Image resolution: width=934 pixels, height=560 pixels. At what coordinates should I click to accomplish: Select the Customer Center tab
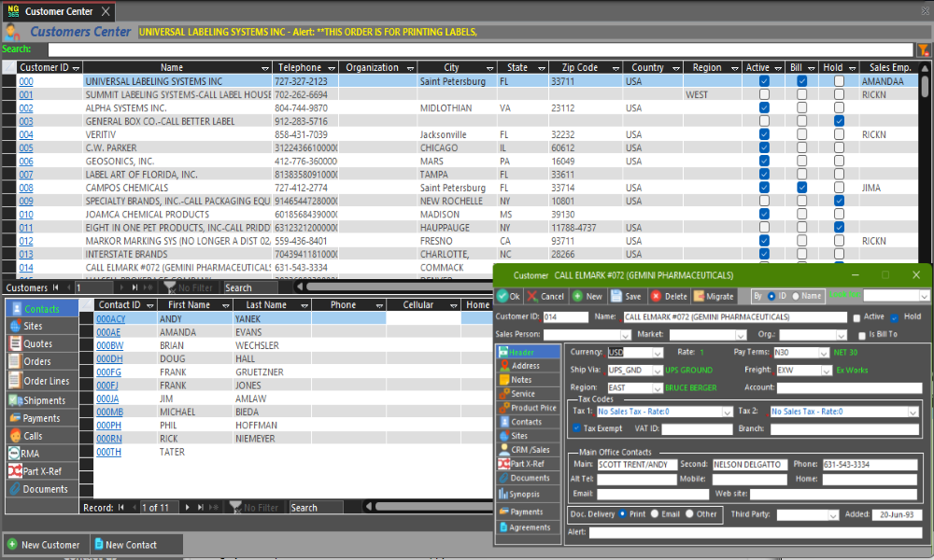58,11
